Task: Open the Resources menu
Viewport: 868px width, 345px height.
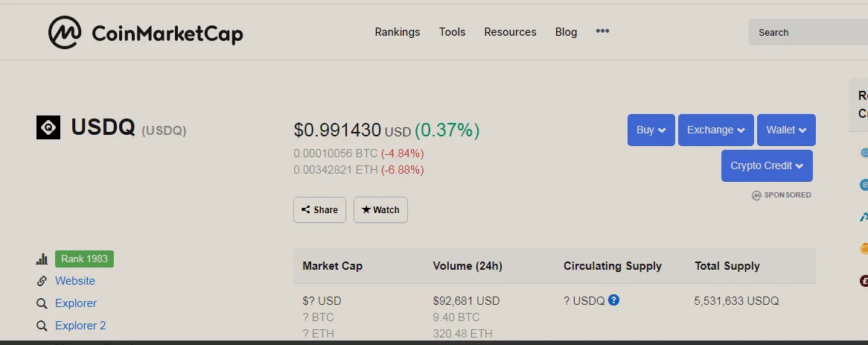Action: tap(511, 32)
